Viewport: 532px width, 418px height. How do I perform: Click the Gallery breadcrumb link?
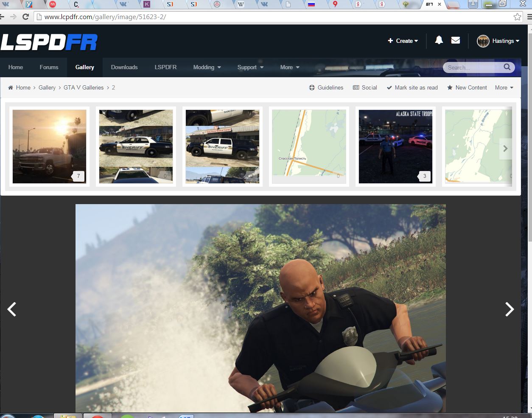pos(47,87)
